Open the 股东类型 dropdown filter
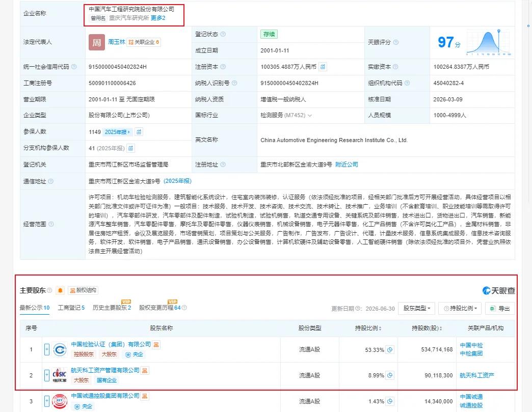Screen dimensions: 532x412 coord(417,308)
